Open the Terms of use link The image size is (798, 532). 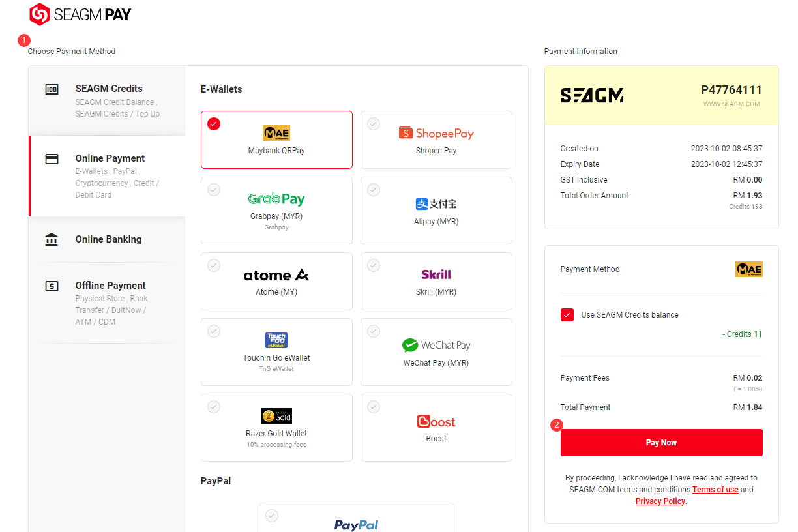click(x=715, y=490)
